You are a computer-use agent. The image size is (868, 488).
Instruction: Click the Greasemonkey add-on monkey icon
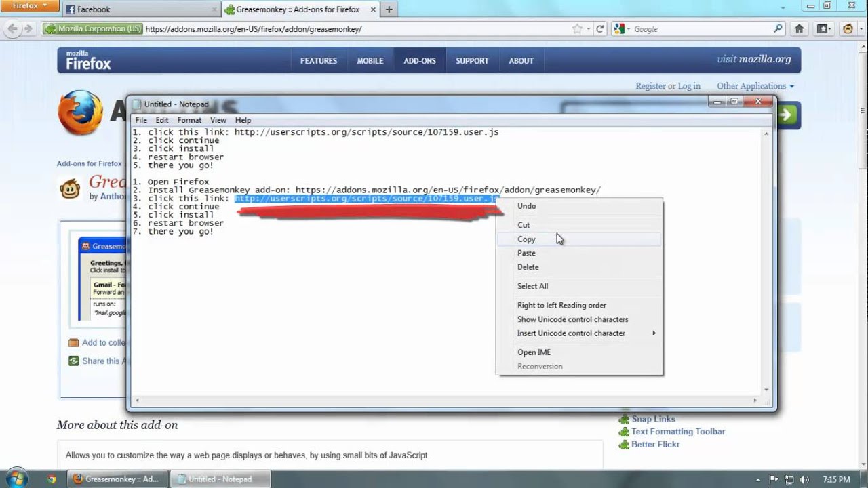[69, 188]
